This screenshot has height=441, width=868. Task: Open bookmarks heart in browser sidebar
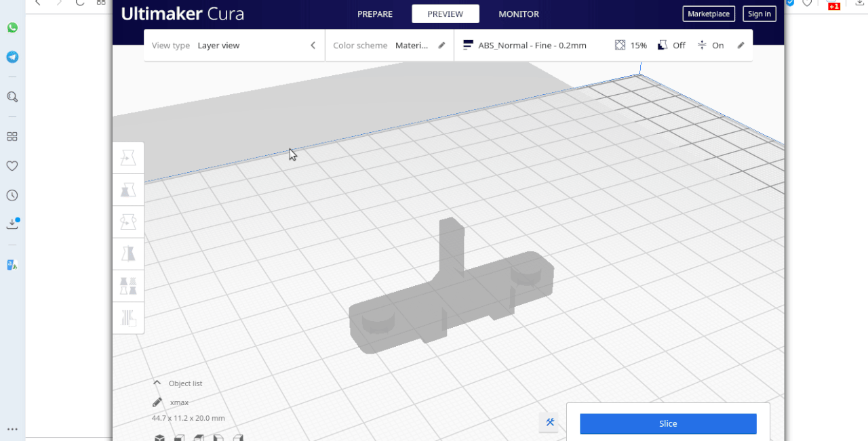click(x=12, y=166)
